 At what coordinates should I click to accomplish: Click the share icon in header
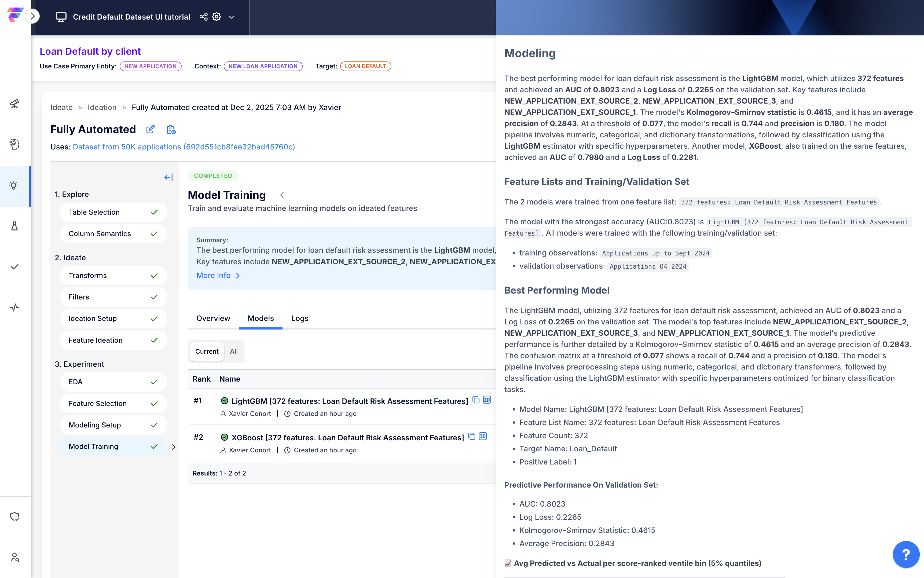coord(204,17)
